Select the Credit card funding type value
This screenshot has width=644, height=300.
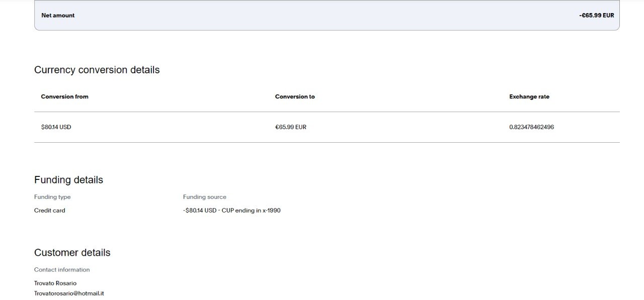(49, 211)
